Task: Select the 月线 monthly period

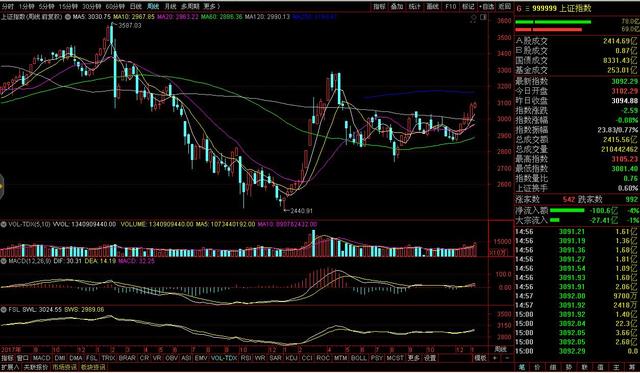Action: pos(170,7)
